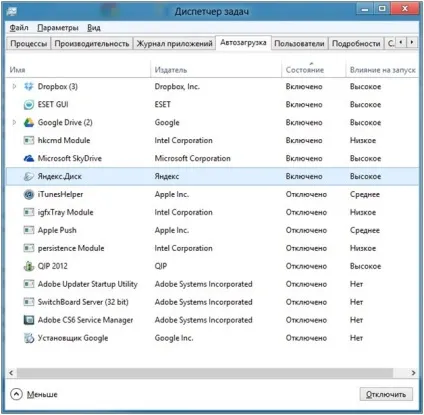424x415 pixels.
Task: Select the Установщик Google icon
Action: pyautogui.click(x=29, y=338)
